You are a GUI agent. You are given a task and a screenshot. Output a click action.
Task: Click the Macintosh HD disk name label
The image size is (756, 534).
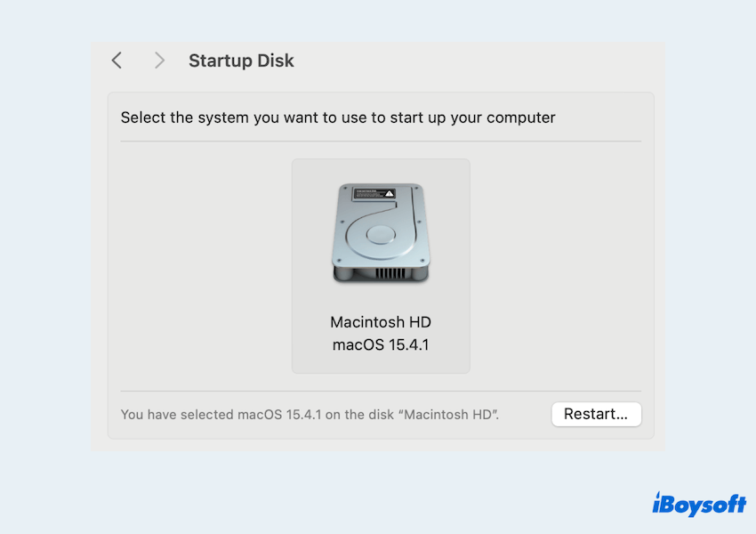coord(381,322)
